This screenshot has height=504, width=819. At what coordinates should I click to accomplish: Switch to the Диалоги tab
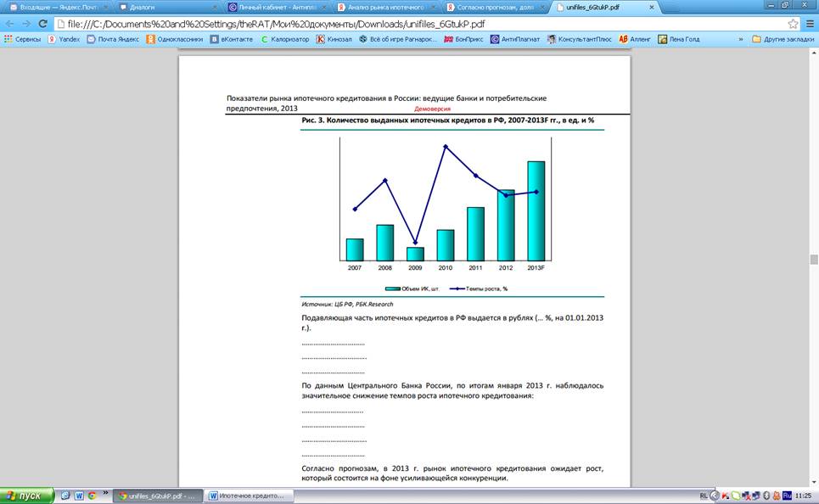click(x=167, y=8)
